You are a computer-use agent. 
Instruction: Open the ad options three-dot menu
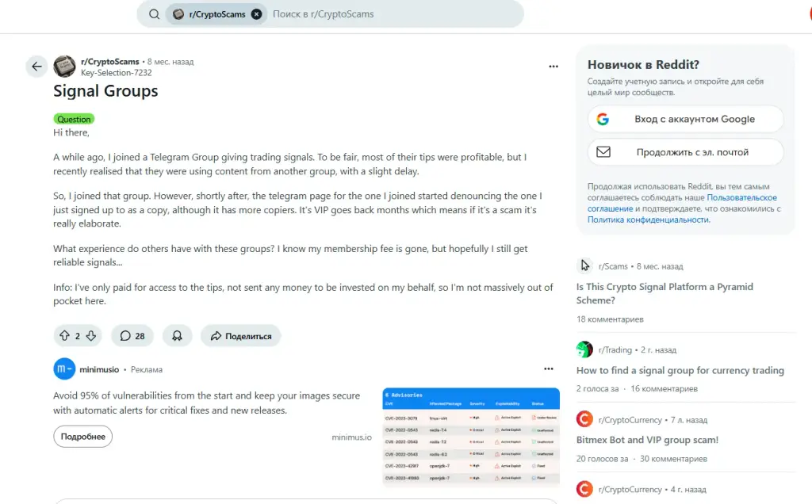tap(549, 369)
